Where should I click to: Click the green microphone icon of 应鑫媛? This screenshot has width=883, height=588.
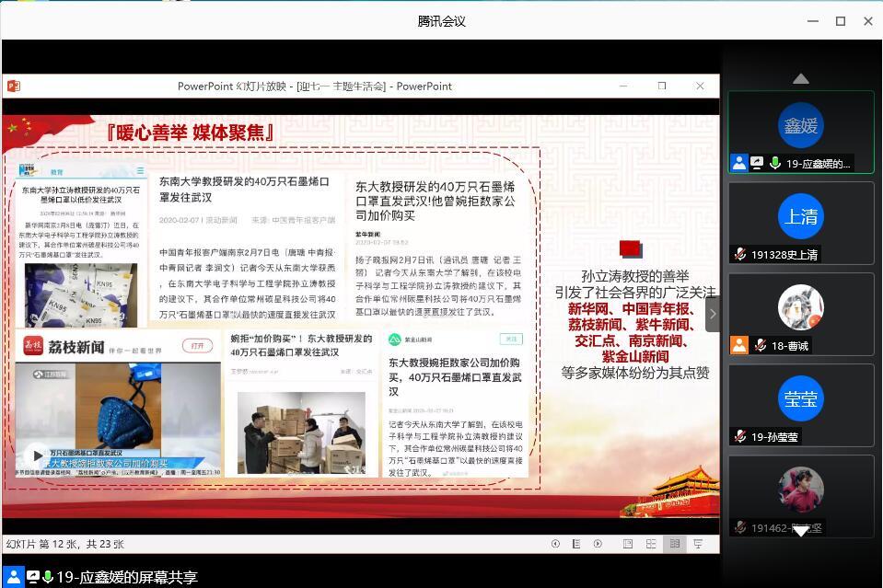tap(775, 163)
